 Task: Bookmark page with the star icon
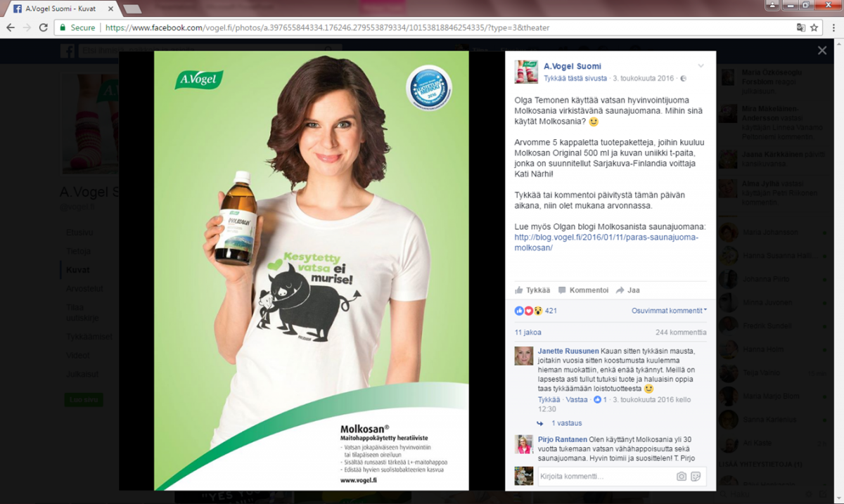coord(814,27)
